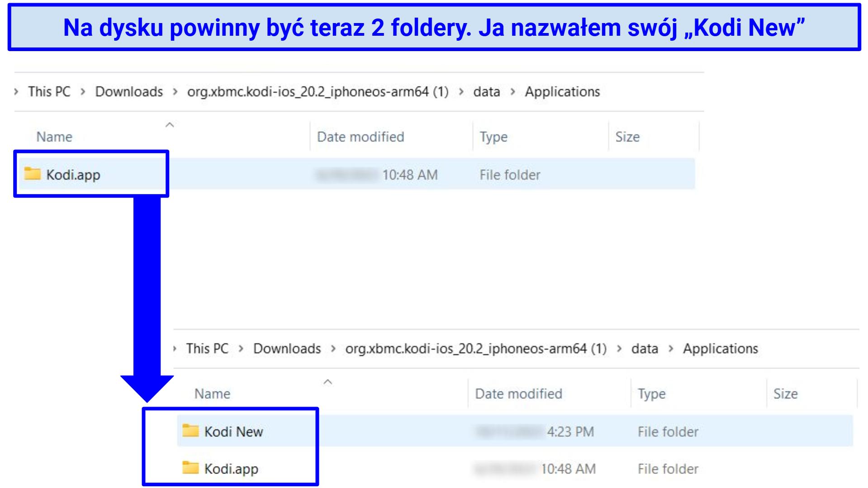The width and height of the screenshot is (868, 488).
Task: Expand chevron before This PC in lower breadcrumb
Action: (175, 349)
